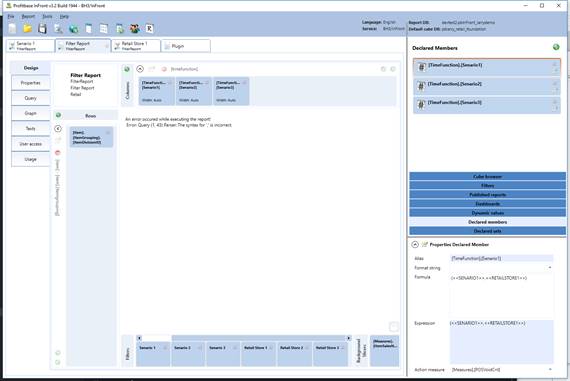Open the Cube browser panel
Screen dimensions: 570x381
pyautogui.click(x=487, y=176)
